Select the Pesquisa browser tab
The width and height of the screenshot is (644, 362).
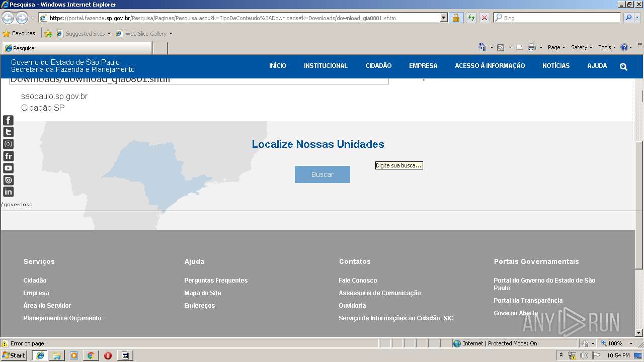(76, 48)
